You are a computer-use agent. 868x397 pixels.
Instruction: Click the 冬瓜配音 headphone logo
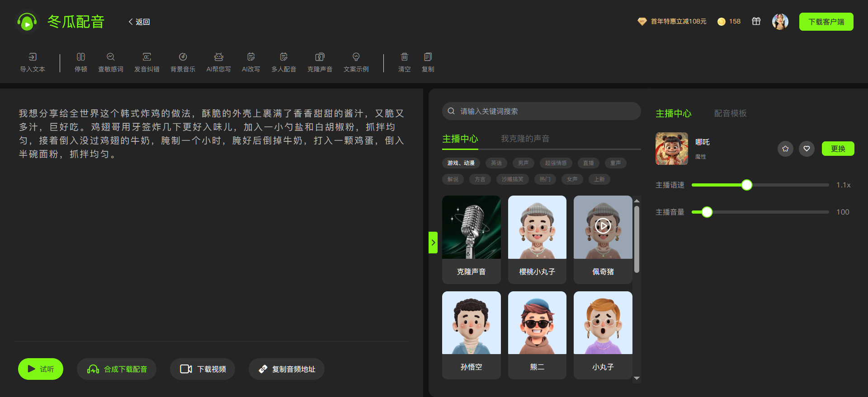(x=27, y=22)
